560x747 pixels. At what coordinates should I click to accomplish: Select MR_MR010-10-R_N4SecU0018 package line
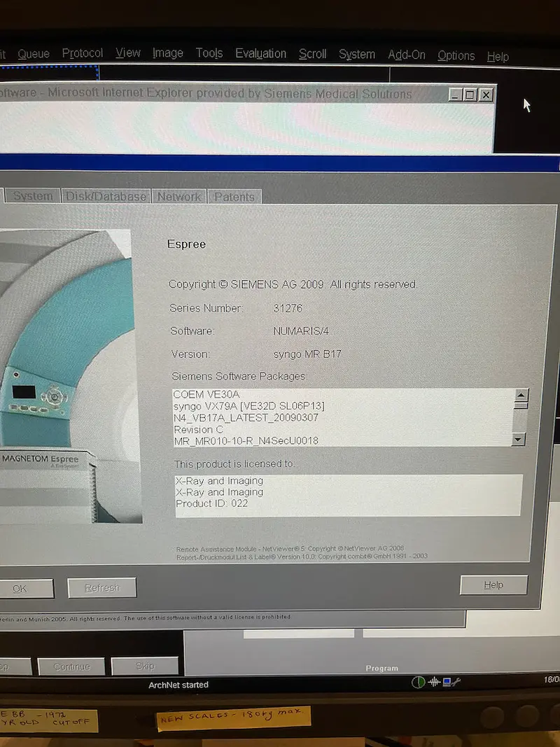click(246, 440)
